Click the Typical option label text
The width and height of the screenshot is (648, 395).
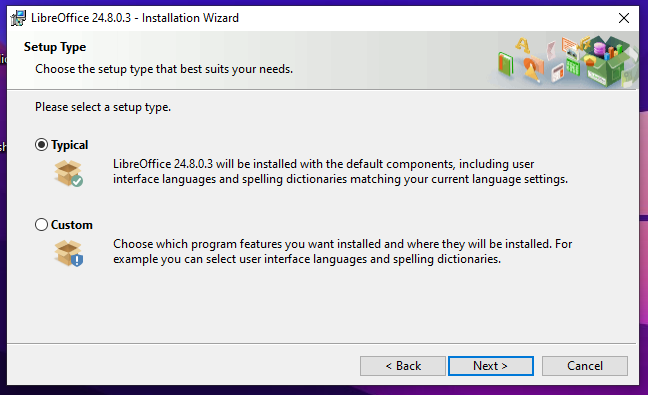[69, 145]
